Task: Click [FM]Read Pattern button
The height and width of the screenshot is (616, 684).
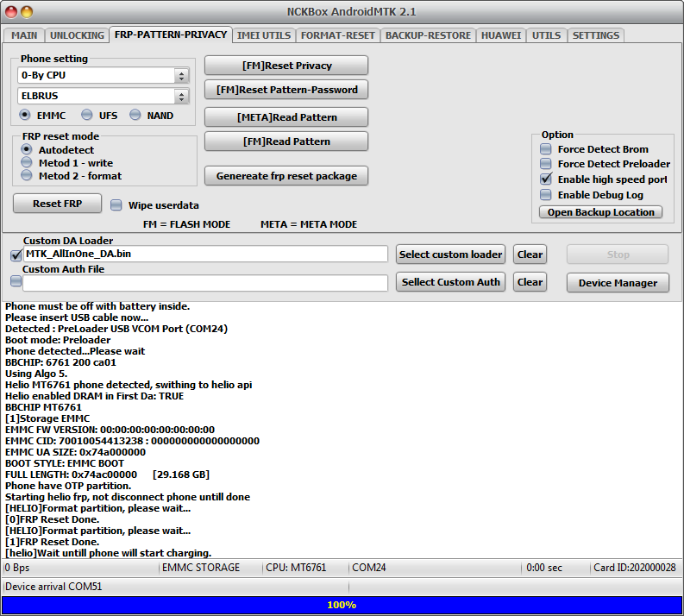Action: pos(286,141)
